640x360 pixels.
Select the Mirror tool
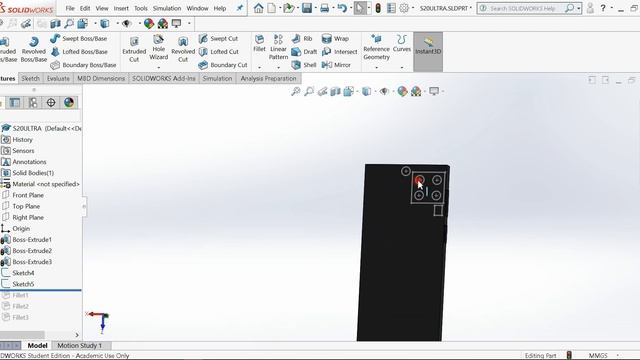point(336,64)
